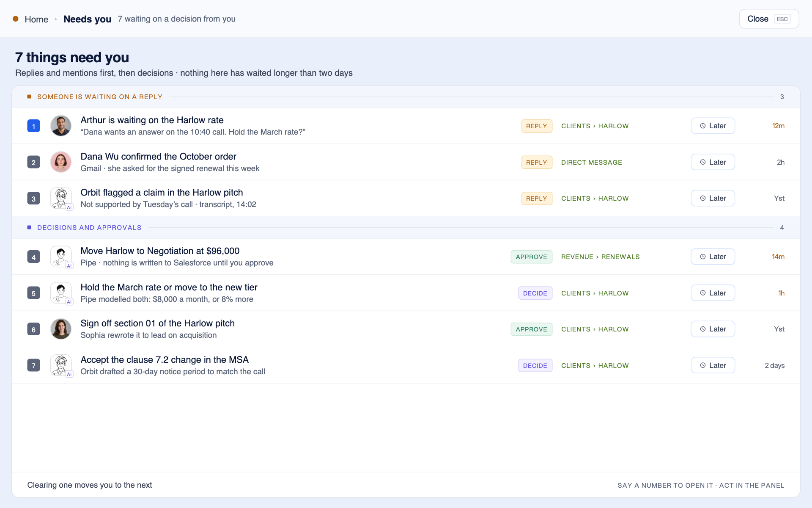
Task: Click Orbit AI avatar on clause 7.2 row
Action: [x=61, y=366]
